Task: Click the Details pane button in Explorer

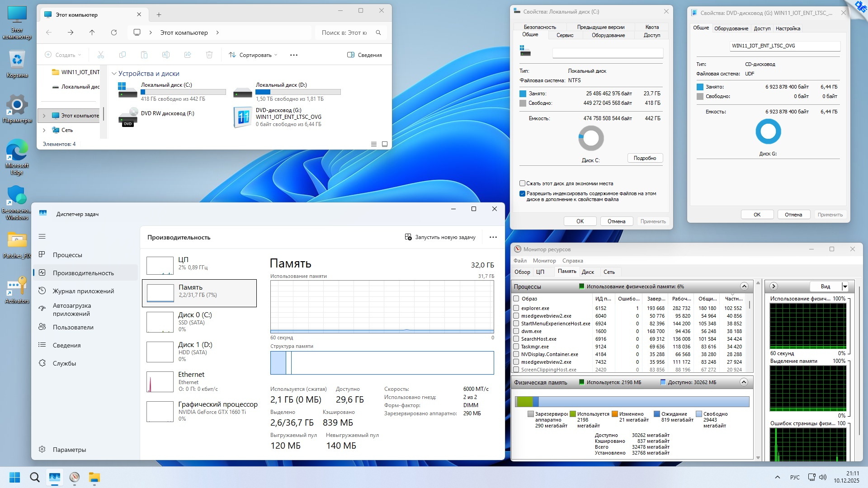Action: [364, 55]
